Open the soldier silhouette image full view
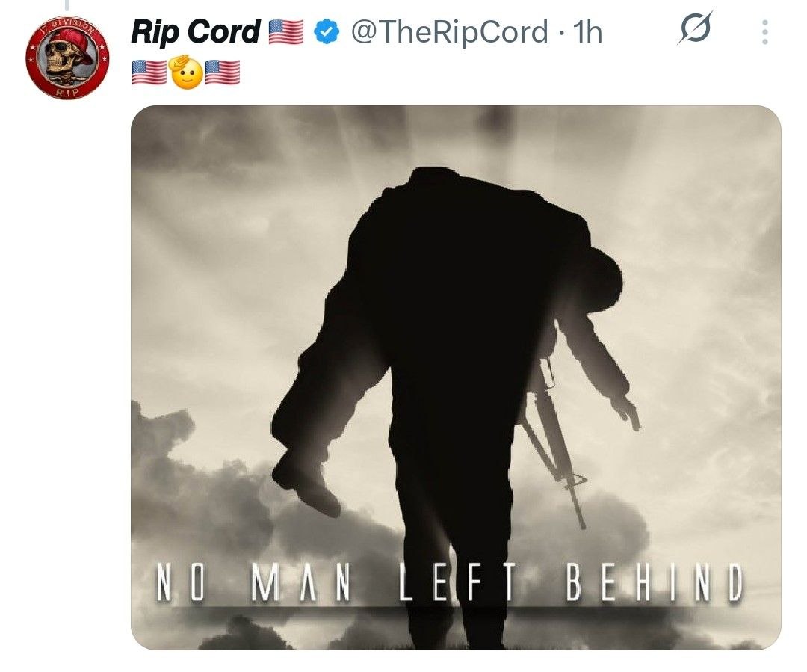Screen dimensions: 807x672 pos(456,377)
